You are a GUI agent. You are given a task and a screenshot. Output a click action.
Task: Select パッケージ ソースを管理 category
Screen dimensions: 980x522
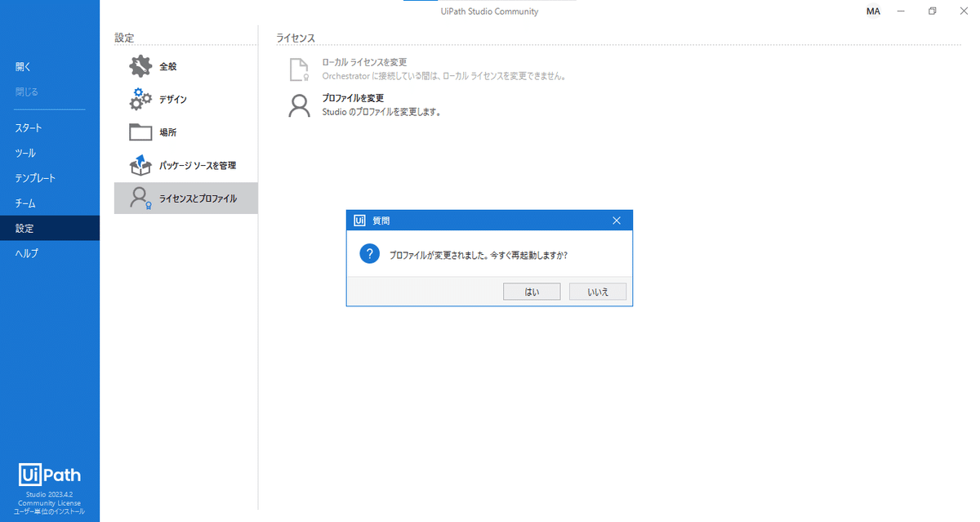pyautogui.click(x=186, y=165)
